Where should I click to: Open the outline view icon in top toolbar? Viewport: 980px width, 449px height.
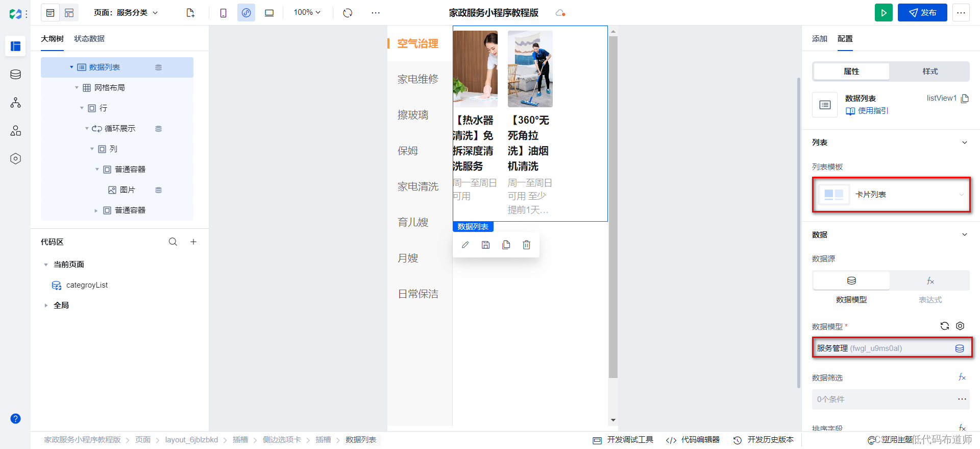tap(50, 13)
